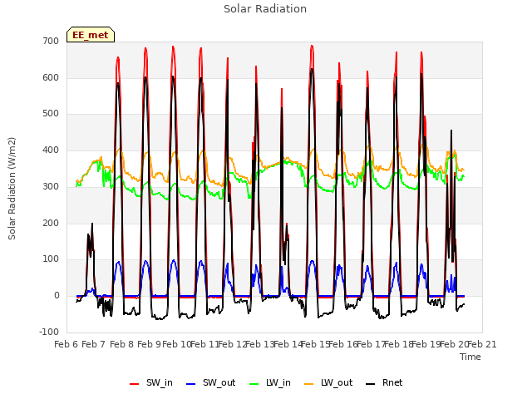This screenshot has height=399, width=532.
Task: Click the 0 y-axis tick label
Action: tap(57, 296)
